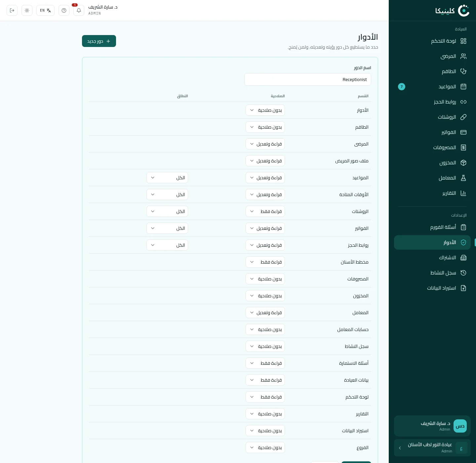Open permission dropdown for ملف صور المريض

click(x=265, y=161)
